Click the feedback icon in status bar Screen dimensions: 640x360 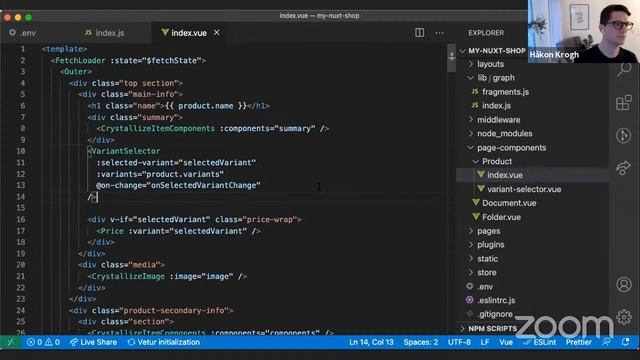click(606, 342)
